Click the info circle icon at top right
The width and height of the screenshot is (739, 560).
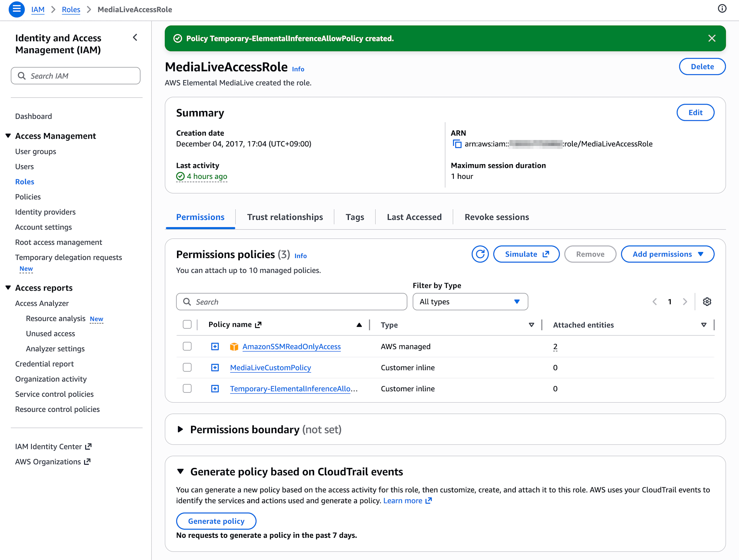click(x=722, y=9)
